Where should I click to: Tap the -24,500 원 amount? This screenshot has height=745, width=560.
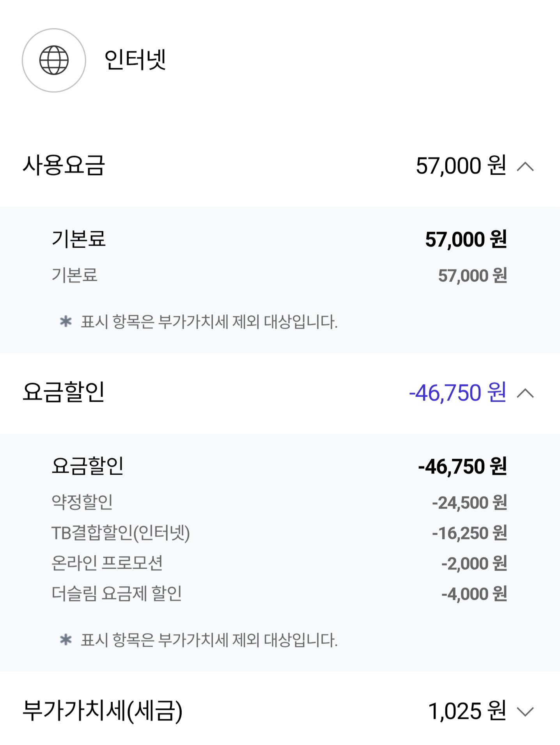(x=470, y=502)
